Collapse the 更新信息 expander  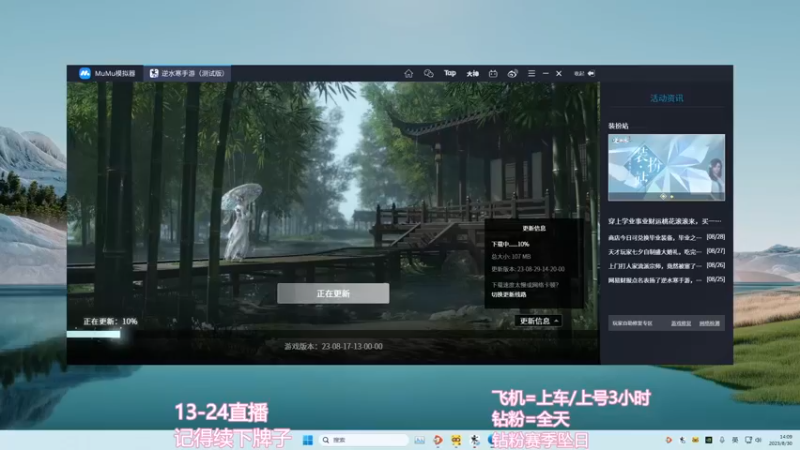[538, 320]
